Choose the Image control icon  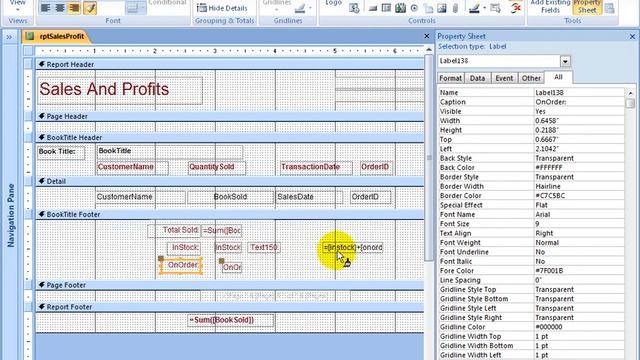click(442, 8)
